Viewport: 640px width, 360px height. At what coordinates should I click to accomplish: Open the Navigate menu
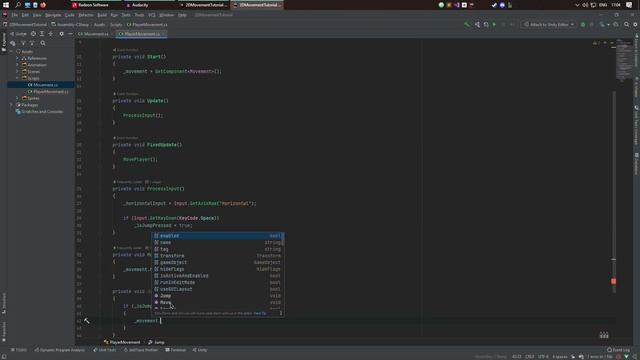[53, 15]
